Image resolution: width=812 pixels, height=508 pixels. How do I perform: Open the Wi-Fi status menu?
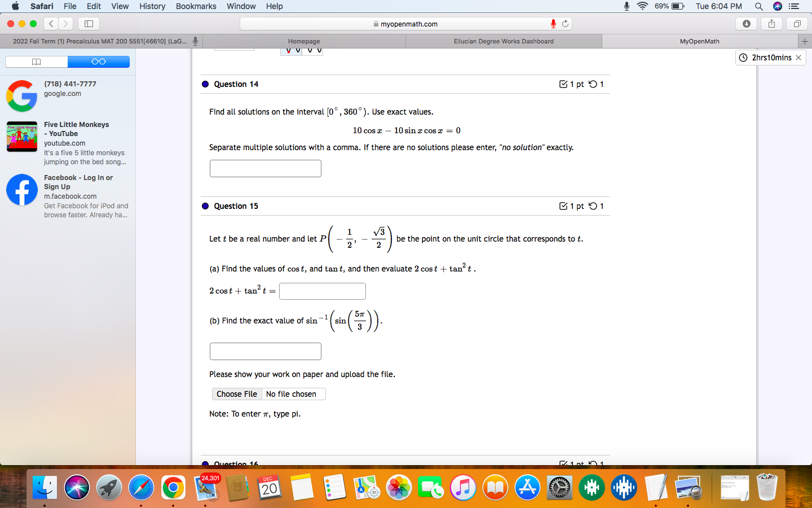pos(642,6)
